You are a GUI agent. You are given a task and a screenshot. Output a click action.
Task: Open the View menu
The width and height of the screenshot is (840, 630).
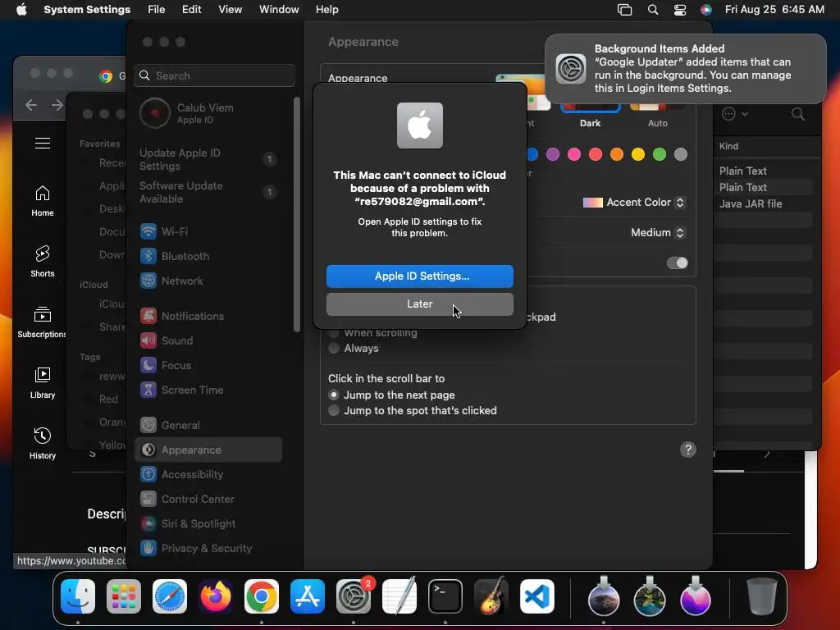point(230,10)
